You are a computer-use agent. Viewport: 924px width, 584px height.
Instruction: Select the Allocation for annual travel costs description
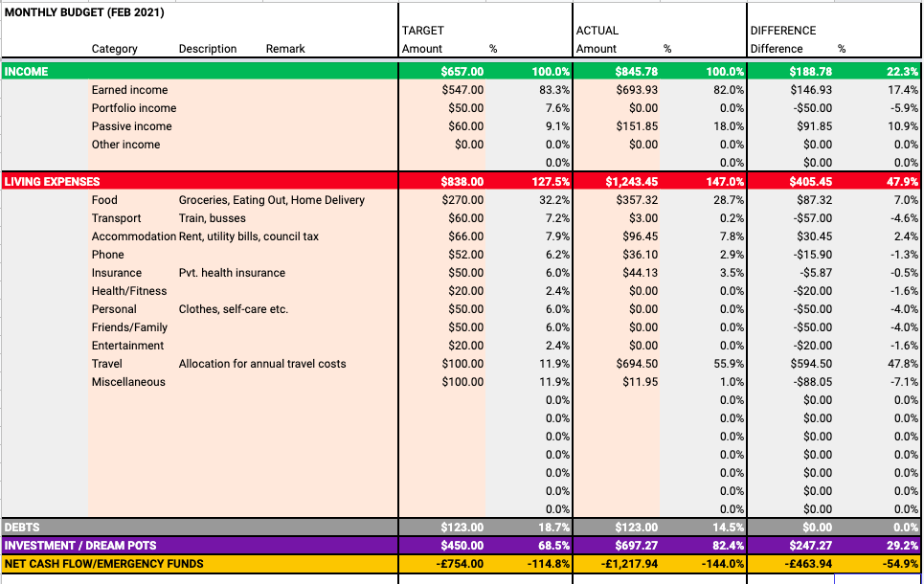tap(262, 364)
